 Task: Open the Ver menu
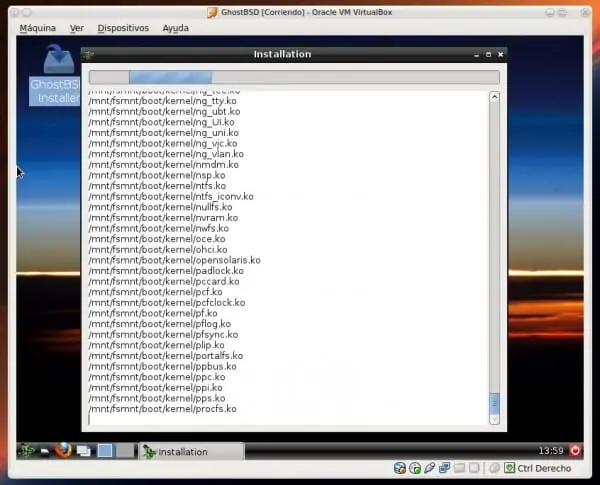(77, 28)
